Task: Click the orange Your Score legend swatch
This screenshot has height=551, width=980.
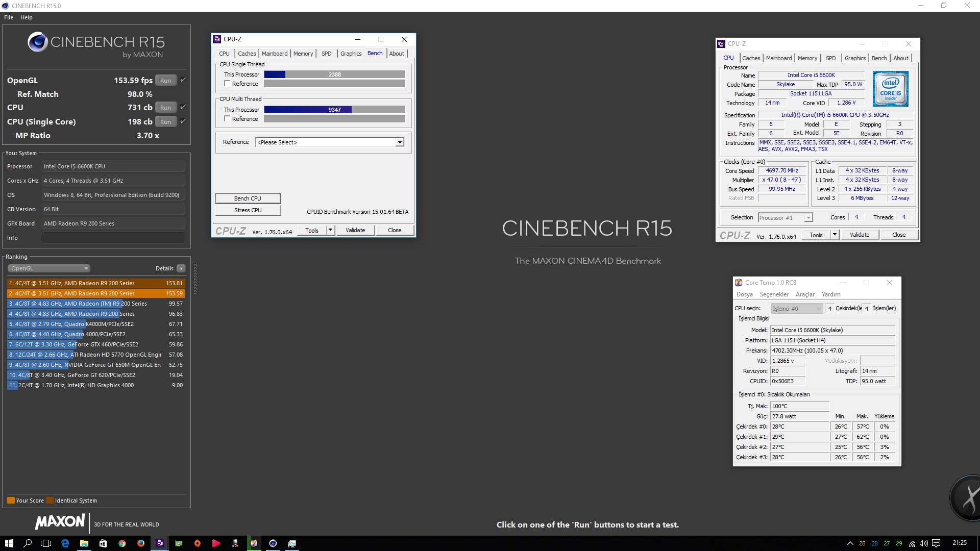Action: click(11, 500)
